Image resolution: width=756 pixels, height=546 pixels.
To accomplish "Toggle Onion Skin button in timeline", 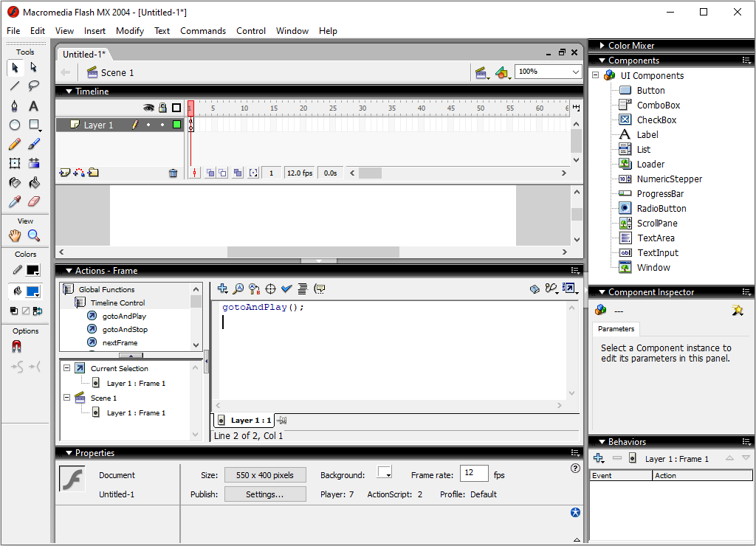I will 210,173.
